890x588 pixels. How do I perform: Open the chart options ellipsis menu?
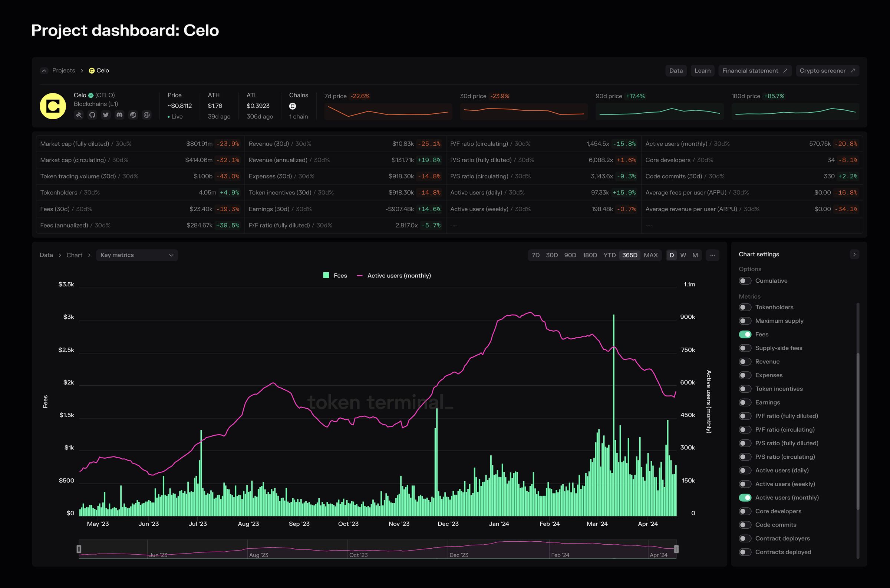[712, 255]
